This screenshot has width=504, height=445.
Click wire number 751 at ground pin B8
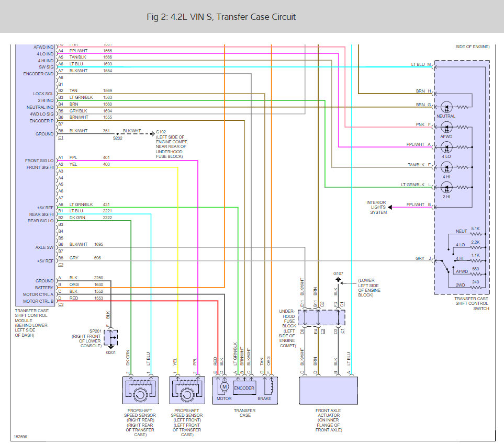(106, 131)
